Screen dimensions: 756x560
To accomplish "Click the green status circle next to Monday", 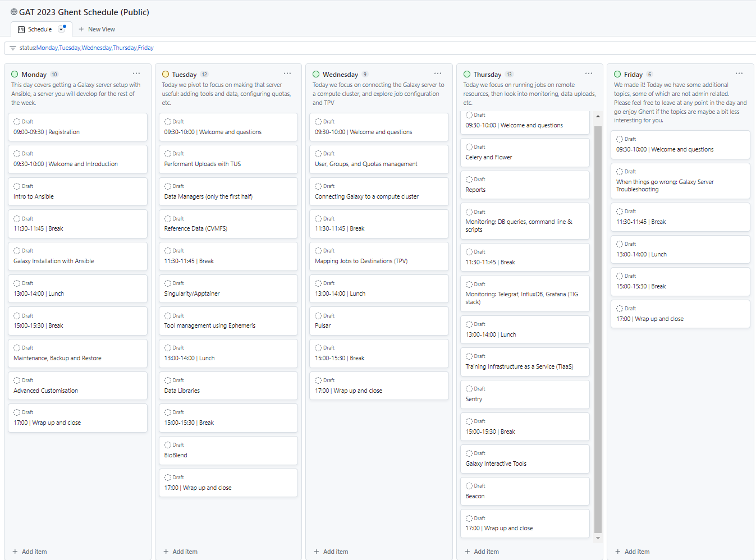I will point(15,74).
